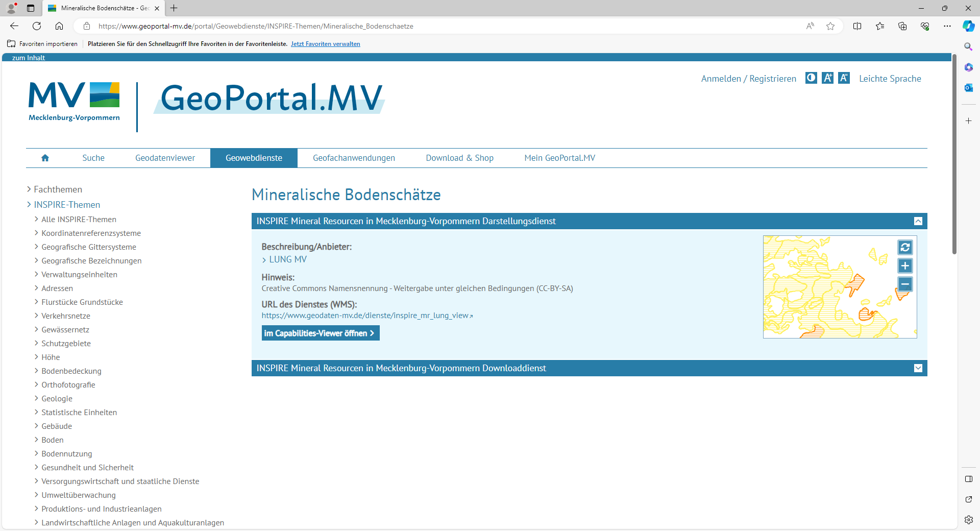Open favorites list in toolbar
The height and width of the screenshot is (531, 980).
880,26
